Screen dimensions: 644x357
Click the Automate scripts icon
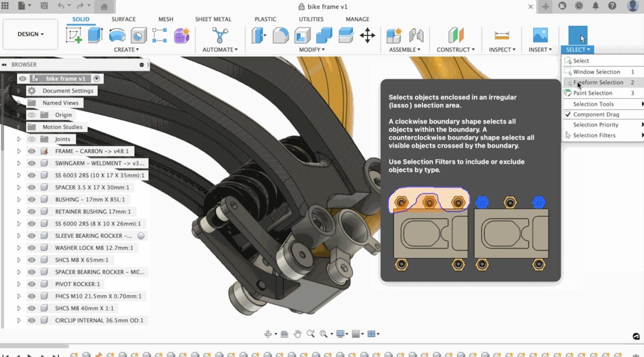click(219, 36)
